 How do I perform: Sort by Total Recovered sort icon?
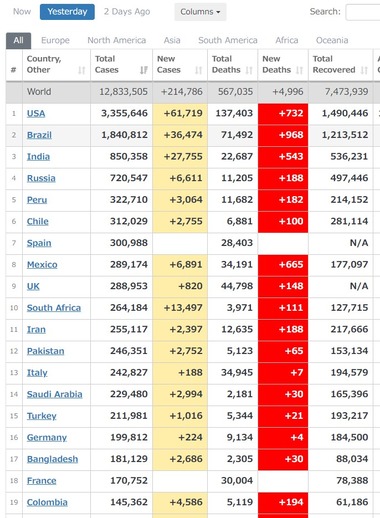[364, 70]
